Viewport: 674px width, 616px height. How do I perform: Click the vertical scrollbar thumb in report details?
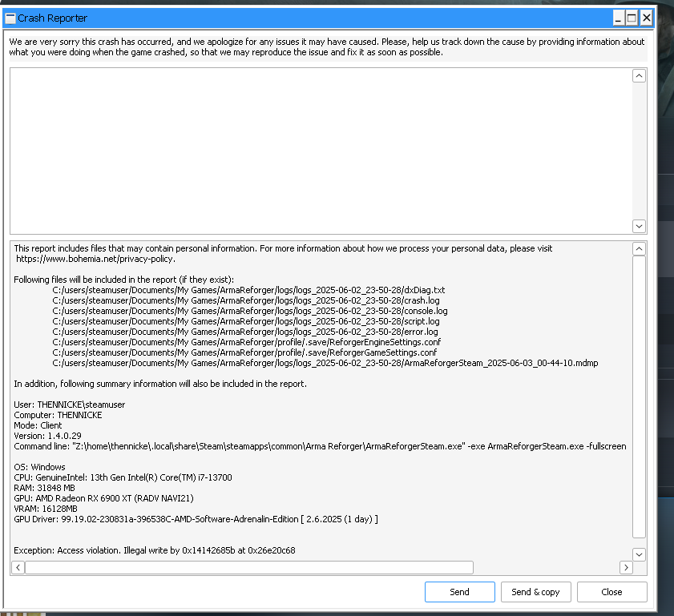coord(640,397)
